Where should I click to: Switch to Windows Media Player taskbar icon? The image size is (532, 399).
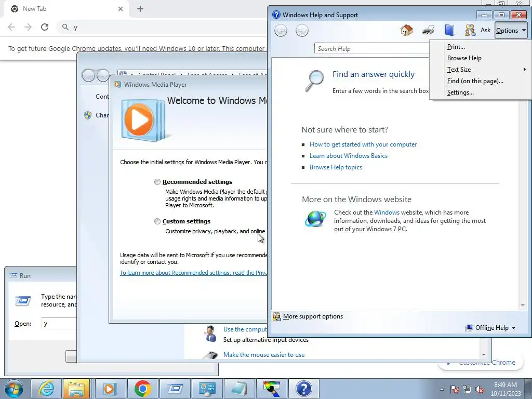coord(110,389)
